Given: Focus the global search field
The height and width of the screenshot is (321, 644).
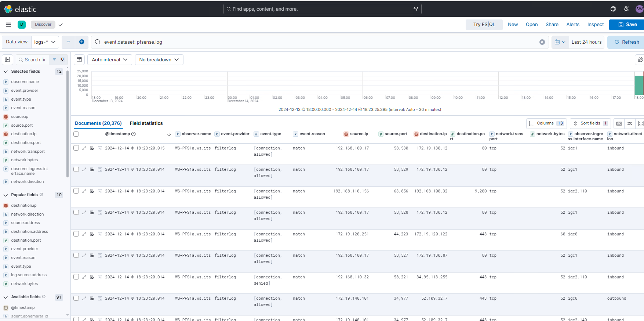Looking at the screenshot, I should click(x=322, y=9).
